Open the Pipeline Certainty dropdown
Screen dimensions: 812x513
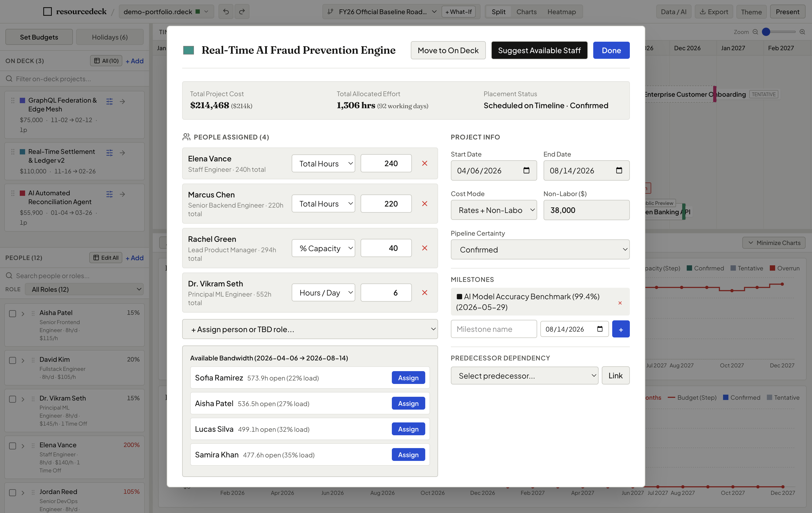[540, 250]
